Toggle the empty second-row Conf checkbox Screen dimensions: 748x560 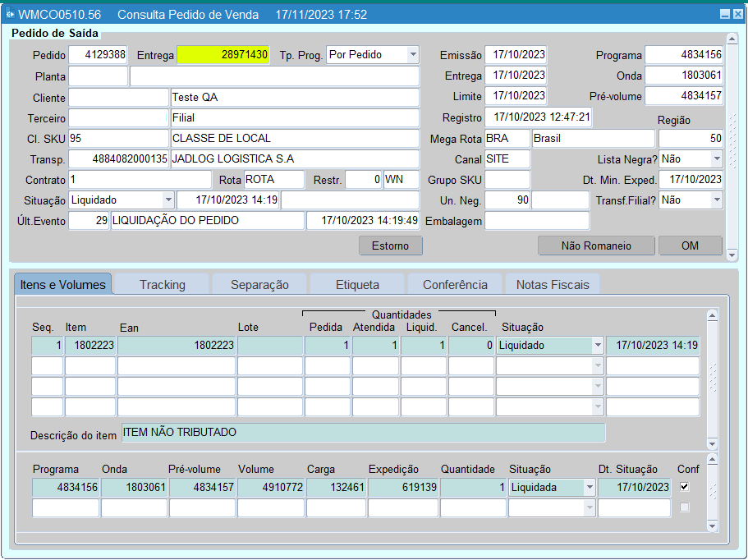[x=684, y=507]
